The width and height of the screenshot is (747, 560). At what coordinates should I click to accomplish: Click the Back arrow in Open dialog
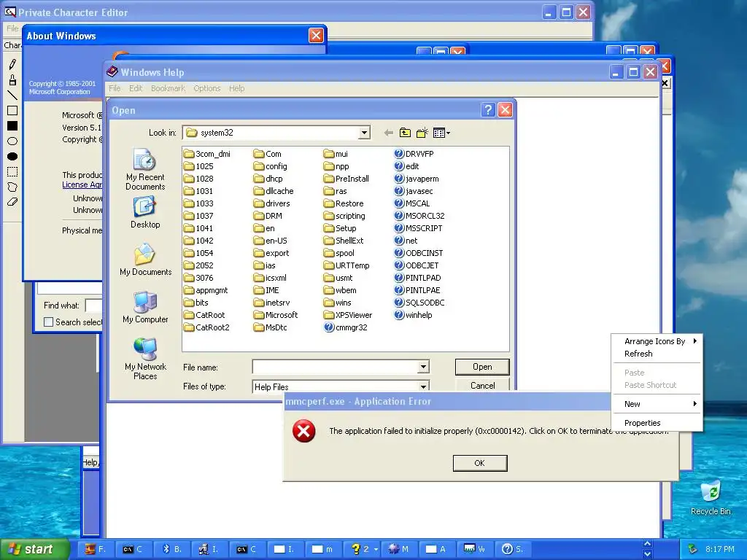coord(389,133)
